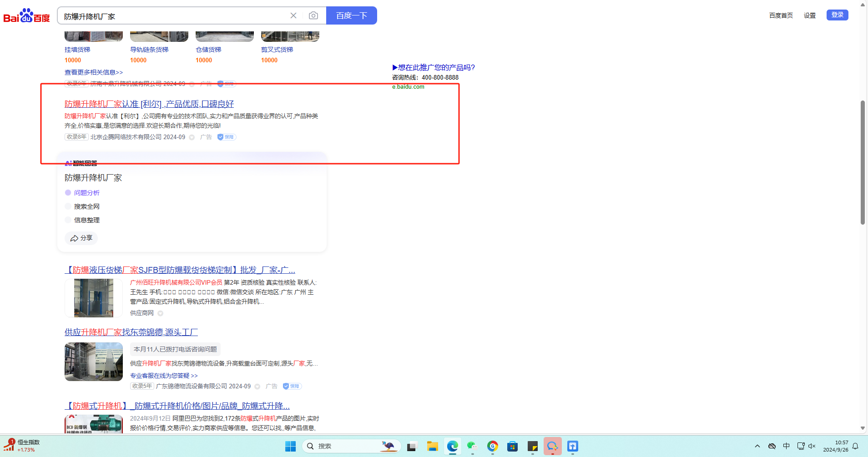Open the blue freight elevator thumbnail
The width and height of the screenshot is (868, 457).
click(94, 298)
